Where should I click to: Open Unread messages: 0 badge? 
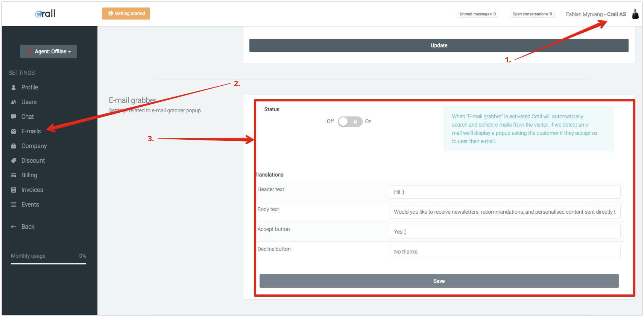coord(478,14)
